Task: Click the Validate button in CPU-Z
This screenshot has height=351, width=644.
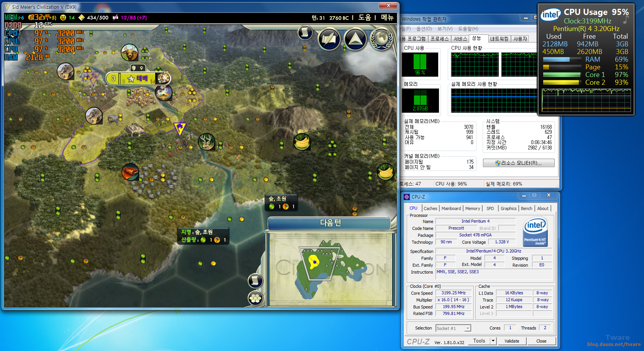Action: click(512, 341)
